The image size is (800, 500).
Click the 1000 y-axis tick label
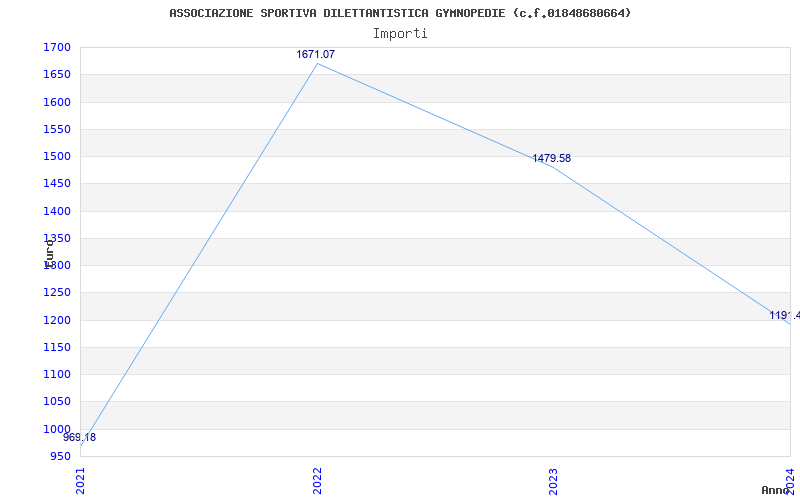click(x=57, y=429)
